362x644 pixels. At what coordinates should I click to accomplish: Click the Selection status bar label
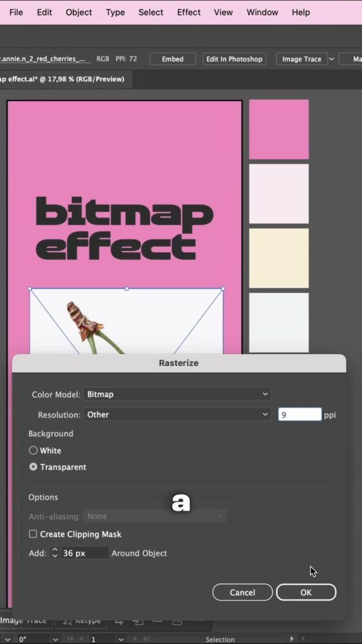(220, 640)
